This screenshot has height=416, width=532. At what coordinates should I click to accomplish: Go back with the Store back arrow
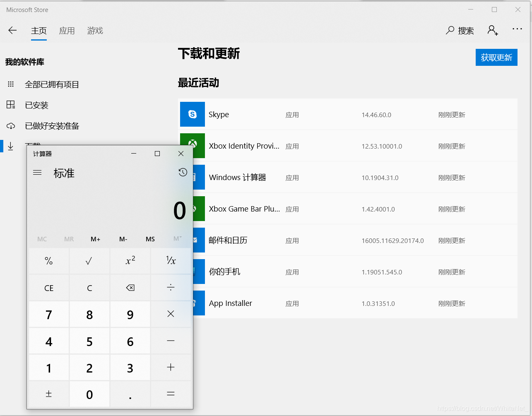click(x=12, y=30)
